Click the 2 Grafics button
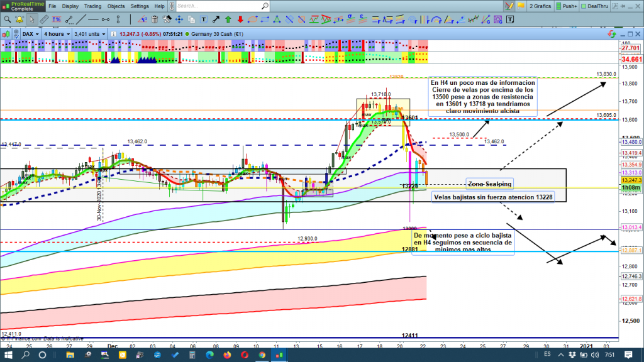Image resolution: width=644 pixels, height=362 pixels. point(539,6)
